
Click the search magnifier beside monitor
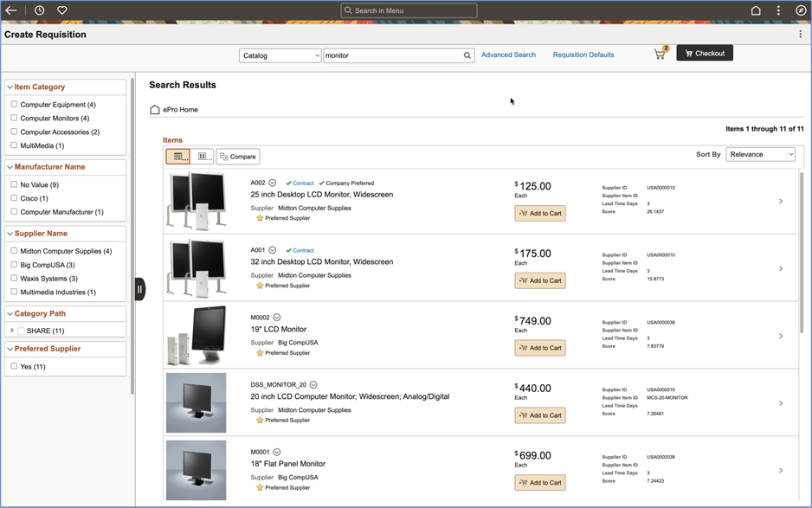click(x=467, y=55)
